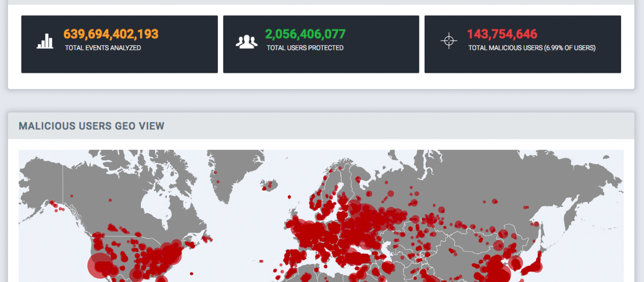Click the bar chart icon for events analyzed
644x282 pixels.
pyautogui.click(x=45, y=41)
